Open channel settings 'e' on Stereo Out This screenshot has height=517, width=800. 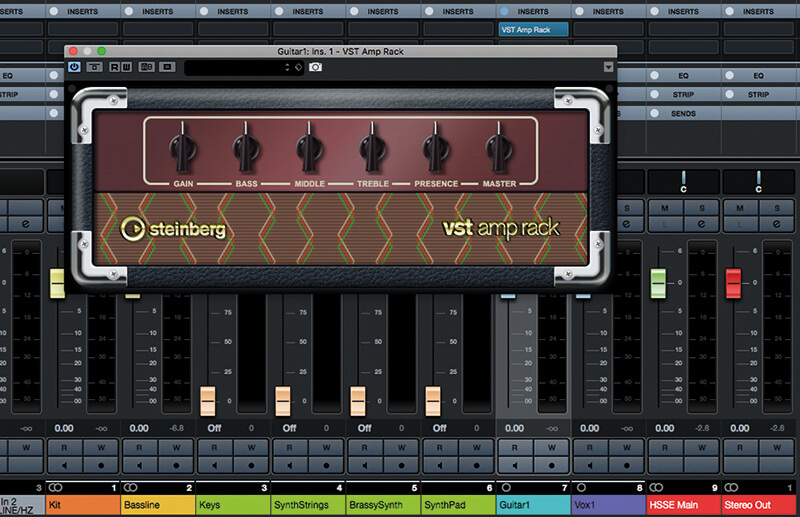coord(777,224)
